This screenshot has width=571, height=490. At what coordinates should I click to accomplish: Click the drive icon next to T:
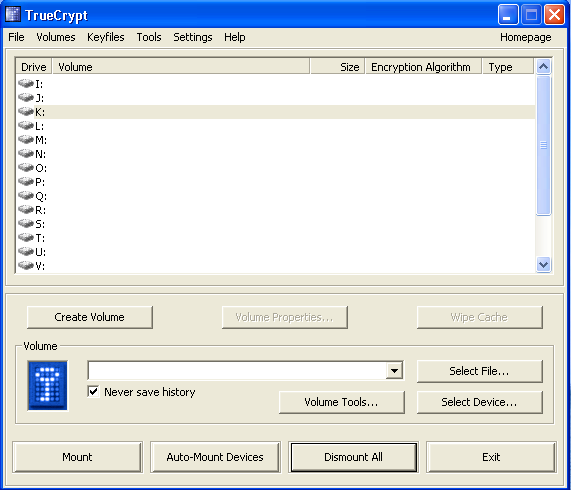(26, 237)
